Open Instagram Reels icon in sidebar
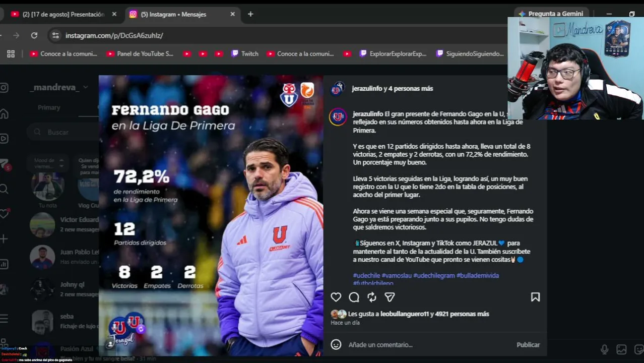The height and width of the screenshot is (363, 644). 4,139
